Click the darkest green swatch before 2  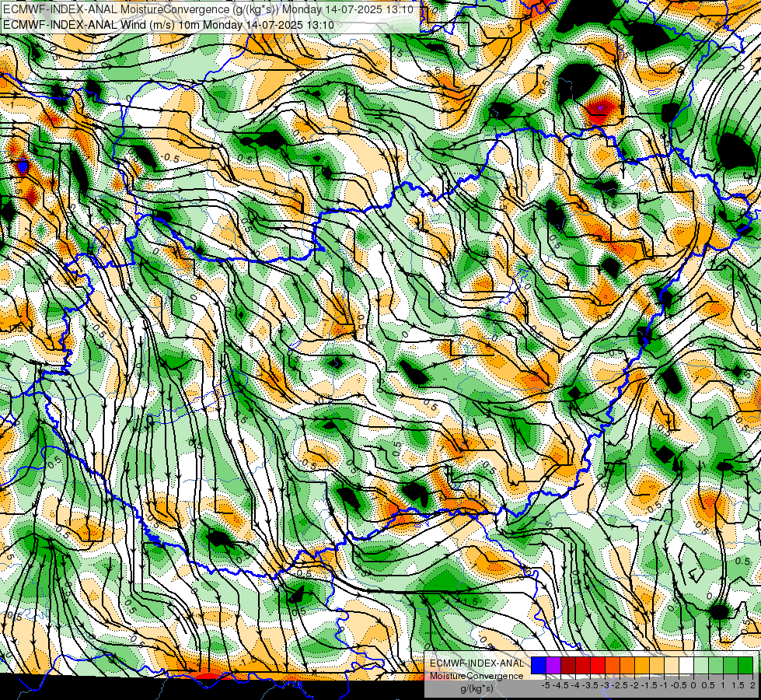pos(745,665)
